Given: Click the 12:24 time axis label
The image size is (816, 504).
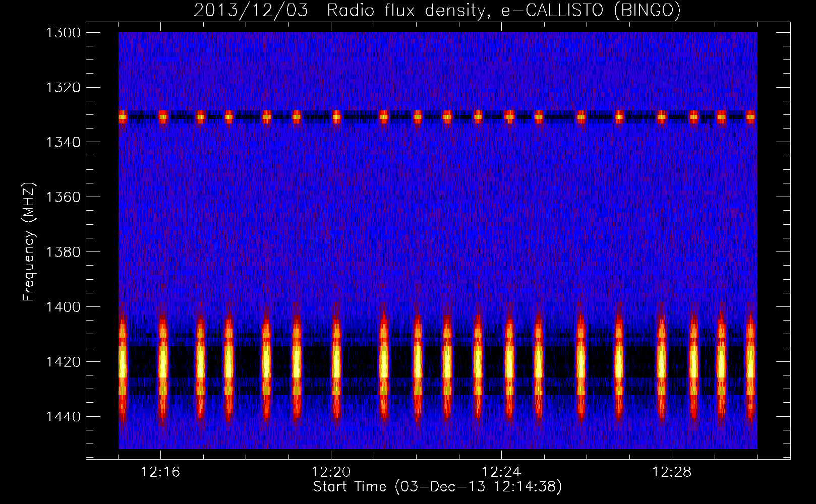Looking at the screenshot, I should [501, 472].
